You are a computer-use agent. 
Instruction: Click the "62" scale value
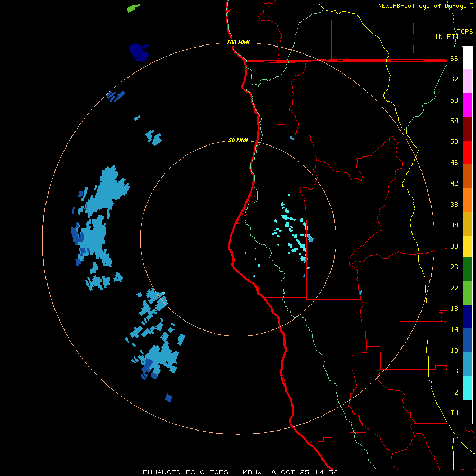[x=454, y=79]
